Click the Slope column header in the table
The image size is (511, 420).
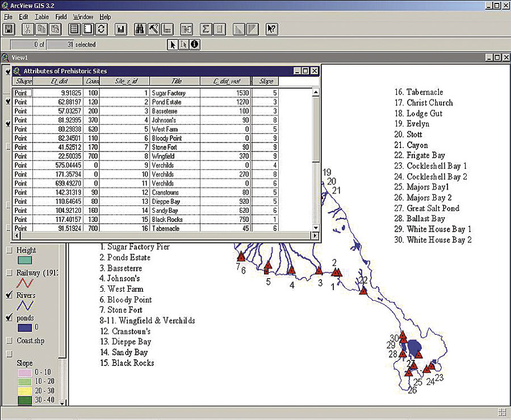[x=265, y=81]
